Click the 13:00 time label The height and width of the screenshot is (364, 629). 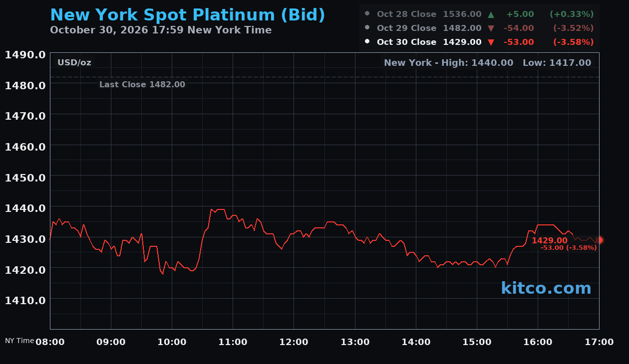click(x=355, y=342)
